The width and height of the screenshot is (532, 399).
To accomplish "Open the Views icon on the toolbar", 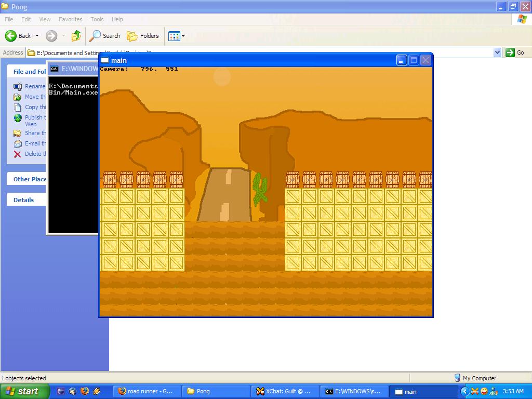I will [x=174, y=36].
